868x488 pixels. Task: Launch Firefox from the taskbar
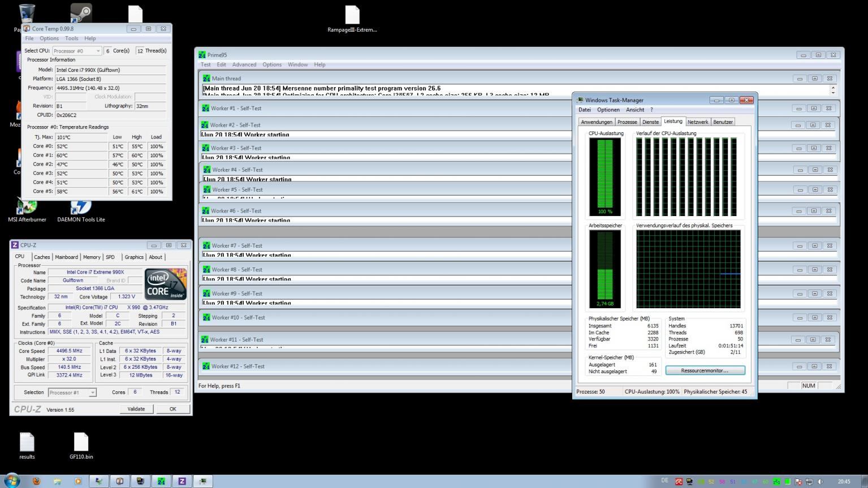pyautogui.click(x=36, y=481)
